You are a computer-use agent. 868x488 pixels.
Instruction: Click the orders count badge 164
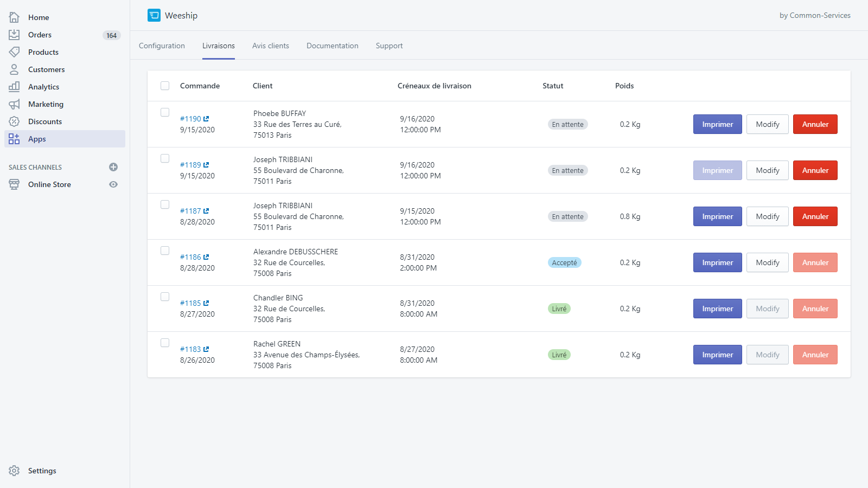click(111, 35)
